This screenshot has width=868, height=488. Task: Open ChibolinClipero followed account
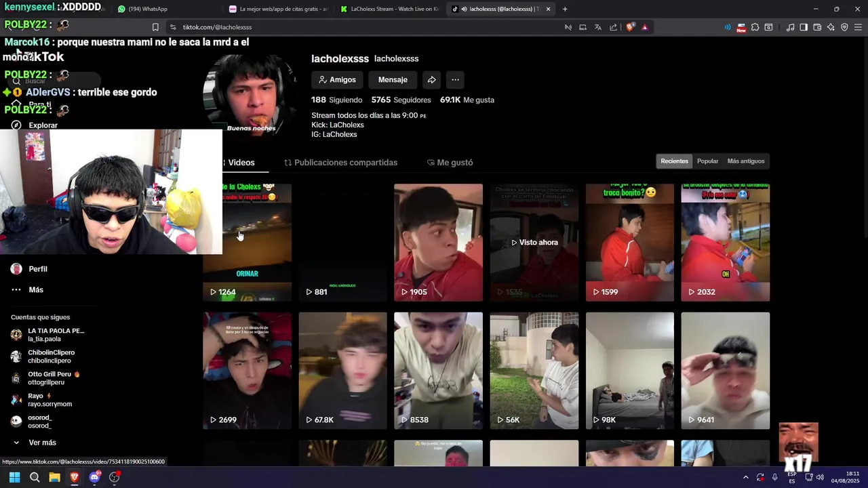tap(43, 357)
